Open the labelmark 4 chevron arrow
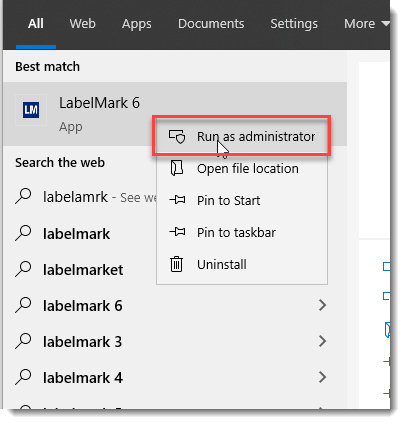The height and width of the screenshot is (424, 405). point(322,377)
